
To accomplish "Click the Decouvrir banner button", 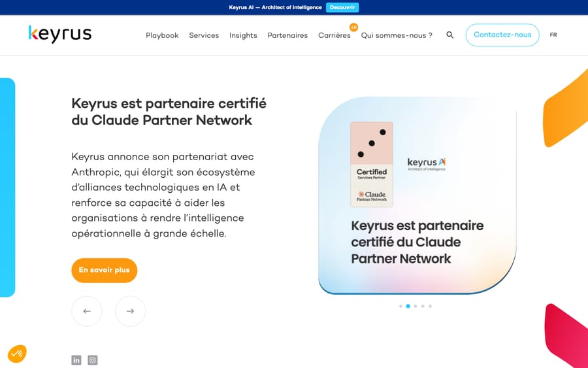I will coord(342,7).
